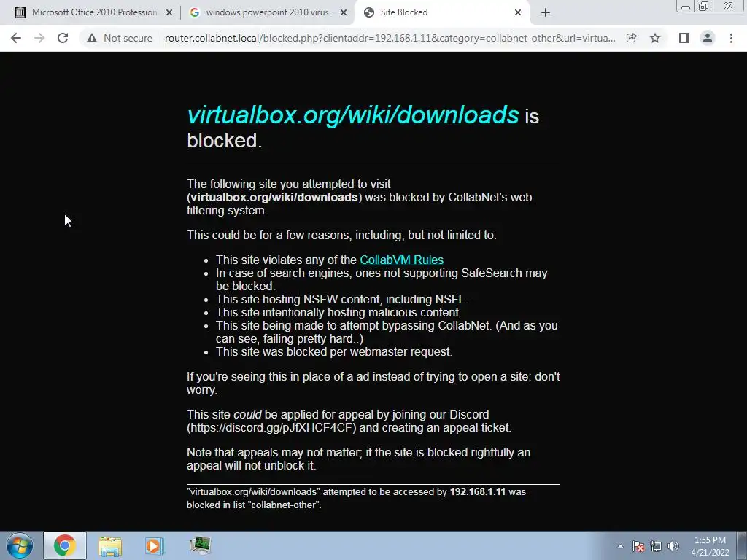
Task: Share this page via the share icon
Action: 631,38
